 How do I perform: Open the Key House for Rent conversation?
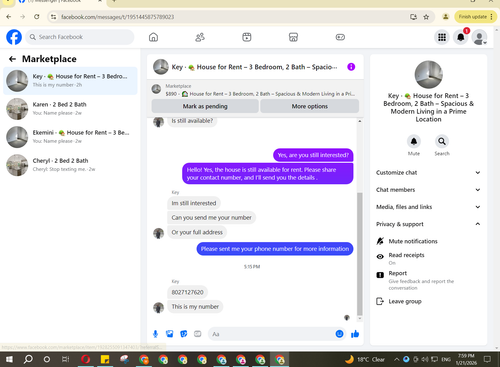click(x=70, y=81)
